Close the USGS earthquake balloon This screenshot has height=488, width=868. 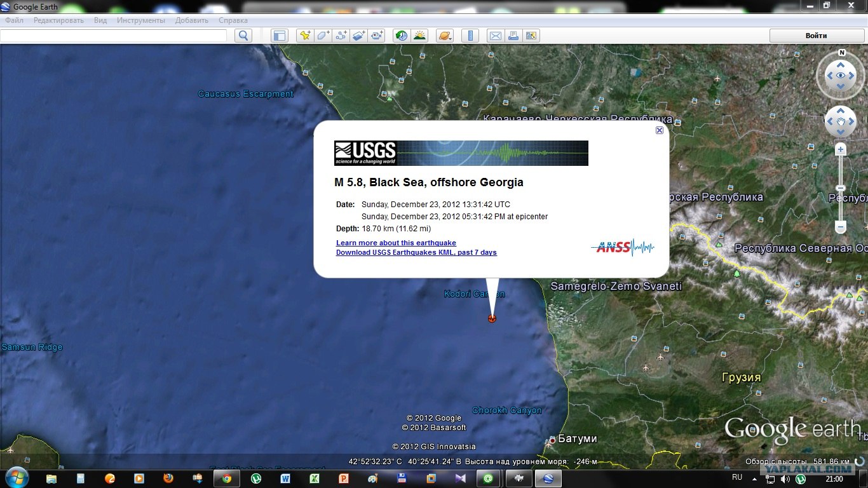(x=660, y=130)
